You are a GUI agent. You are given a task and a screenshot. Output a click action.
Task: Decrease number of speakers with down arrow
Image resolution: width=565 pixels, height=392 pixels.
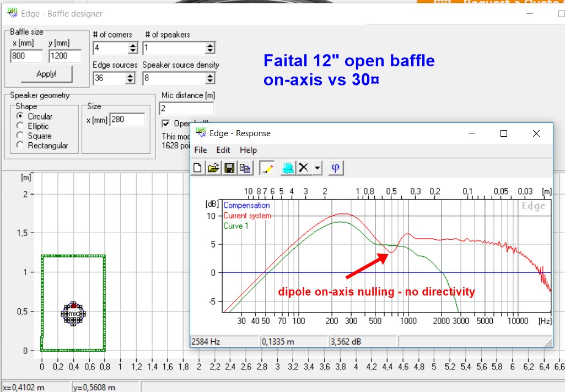point(210,51)
